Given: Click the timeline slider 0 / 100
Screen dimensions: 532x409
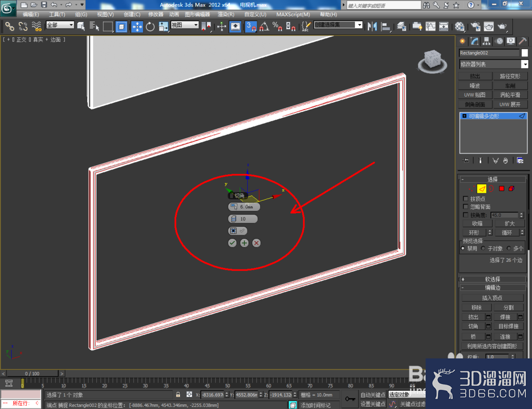Looking at the screenshot, I should 32,373.
